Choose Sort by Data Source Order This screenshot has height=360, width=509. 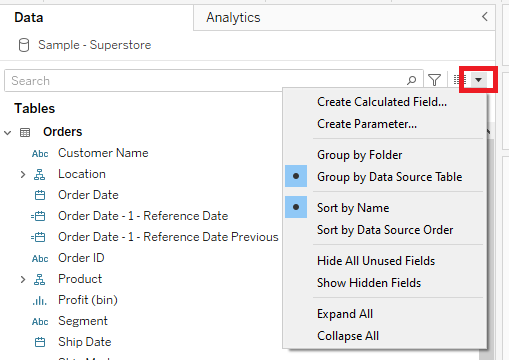click(x=385, y=230)
